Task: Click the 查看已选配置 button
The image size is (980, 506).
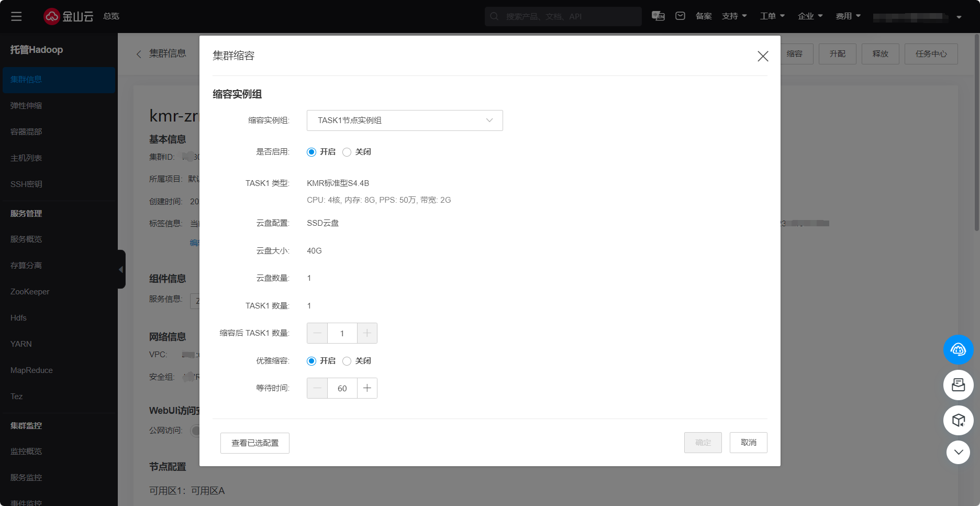Action: tap(255, 443)
